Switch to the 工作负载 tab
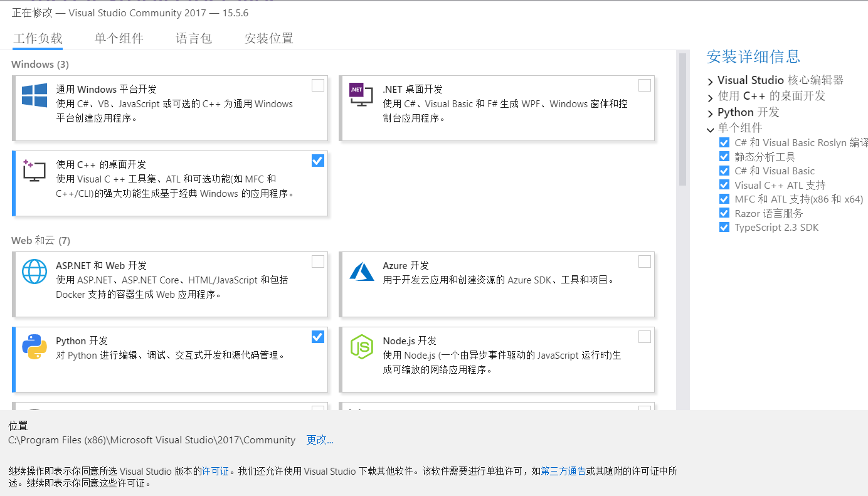Screen dimensions: 868x496 [x=38, y=38]
